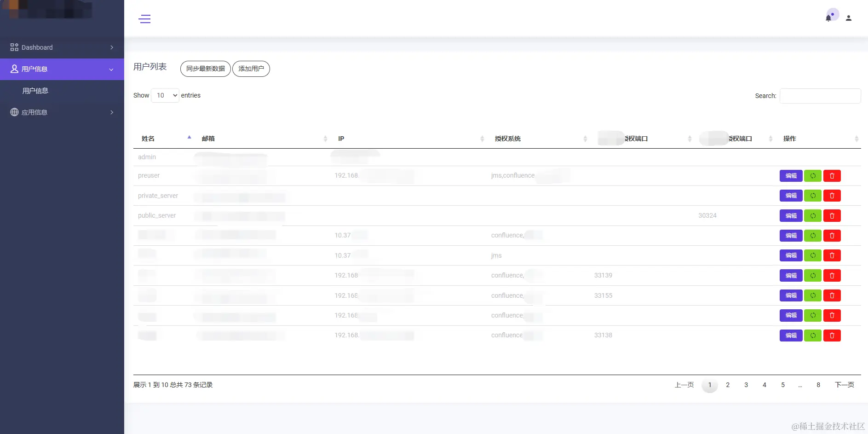Click the 用户列表 heading

(x=150, y=67)
